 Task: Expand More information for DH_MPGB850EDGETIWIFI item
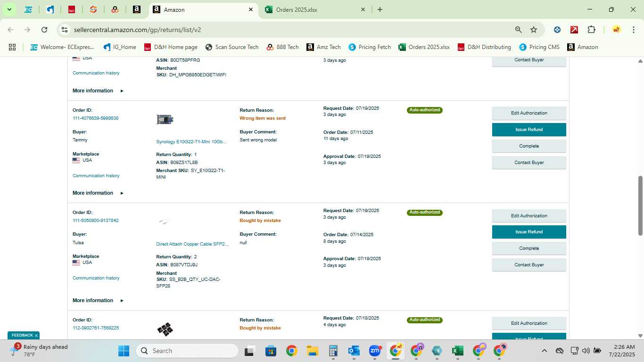tap(98, 90)
